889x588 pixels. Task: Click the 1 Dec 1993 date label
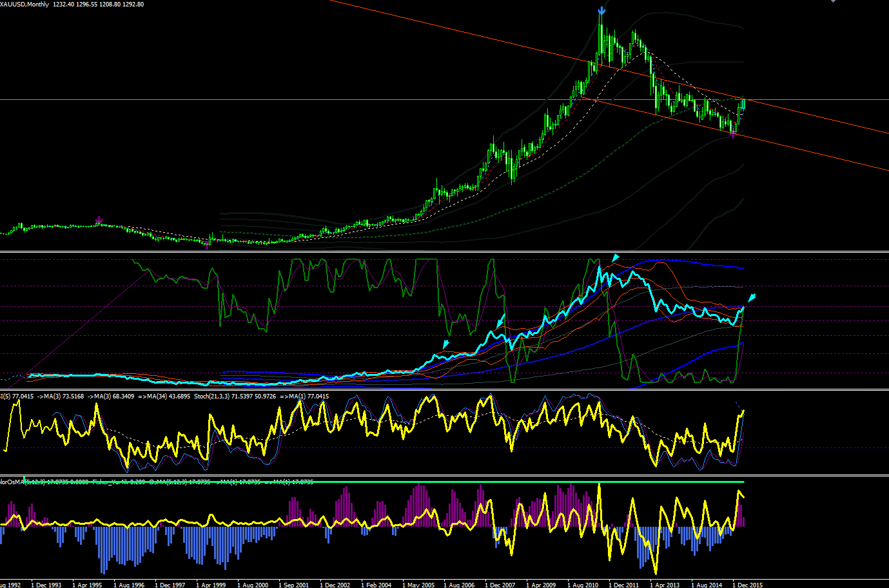[x=46, y=585]
